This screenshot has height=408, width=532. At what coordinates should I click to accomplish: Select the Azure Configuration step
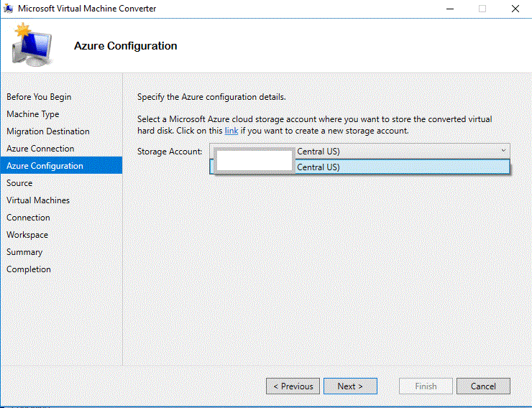(61, 165)
